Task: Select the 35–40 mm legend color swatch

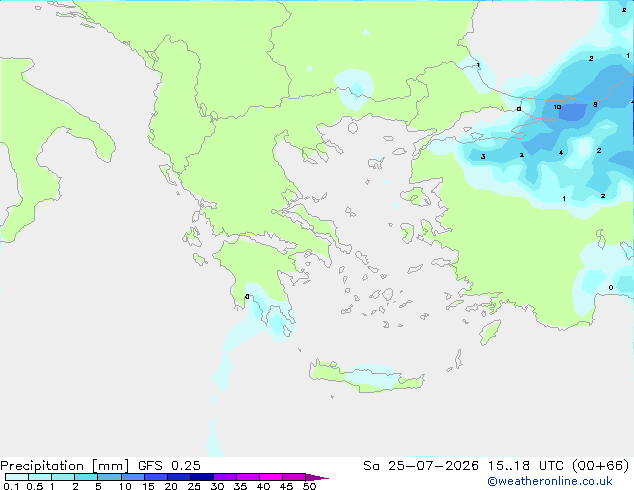Action: [248, 477]
